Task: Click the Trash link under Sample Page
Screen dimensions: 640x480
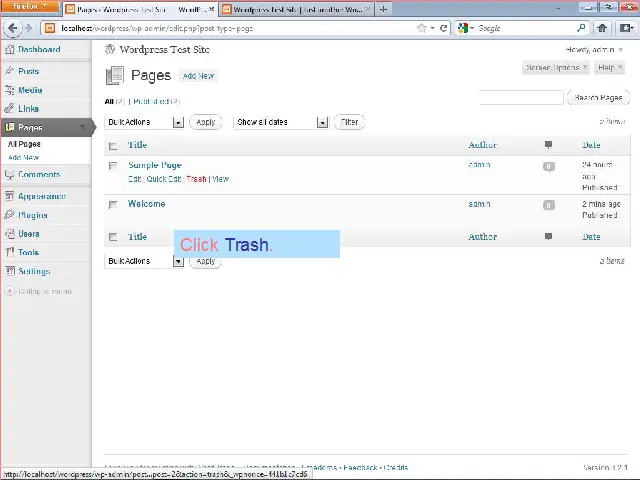Action: coord(196,179)
